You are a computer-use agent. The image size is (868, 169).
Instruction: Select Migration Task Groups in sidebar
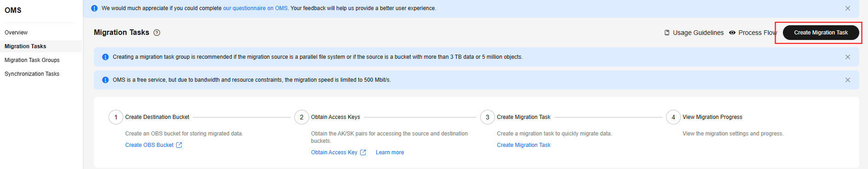coord(32,60)
